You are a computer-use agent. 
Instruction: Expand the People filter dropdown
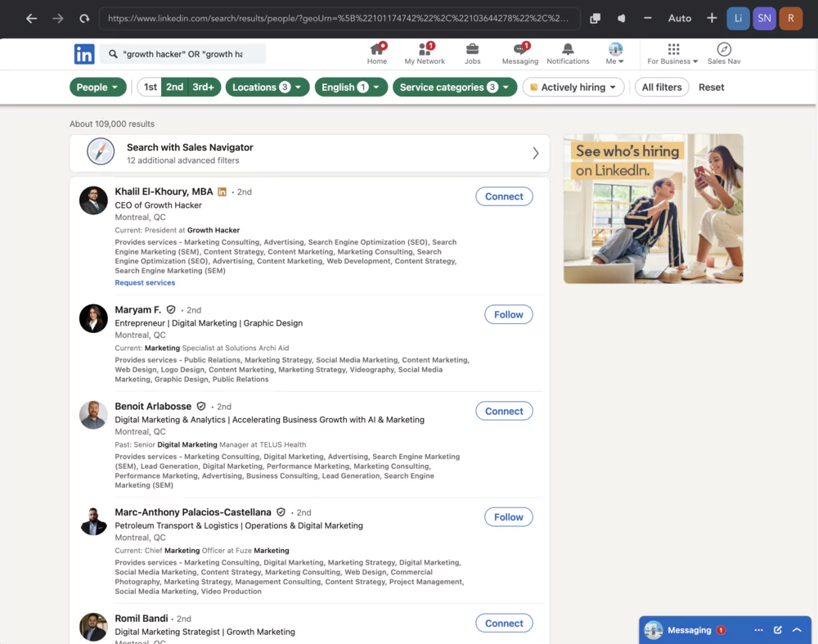97,88
